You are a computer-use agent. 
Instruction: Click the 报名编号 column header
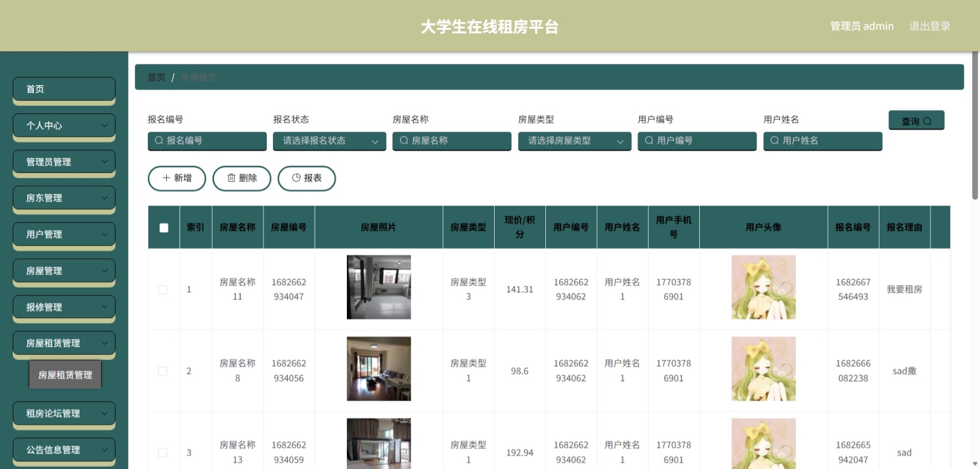pos(853,227)
